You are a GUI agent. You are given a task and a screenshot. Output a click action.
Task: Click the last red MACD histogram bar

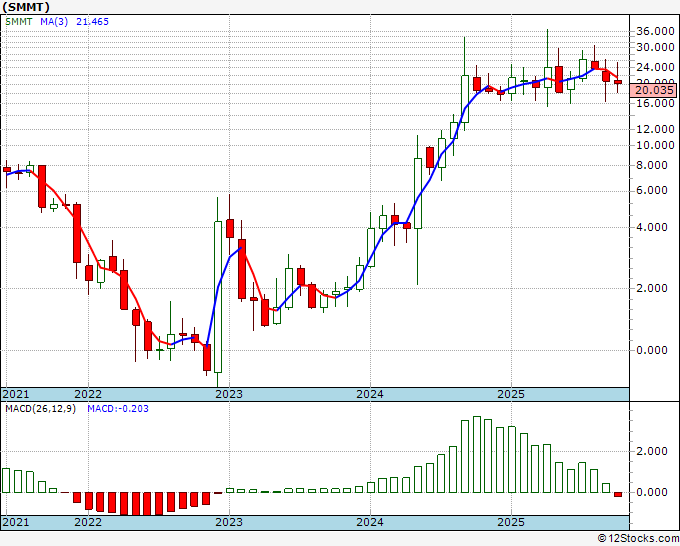(617, 494)
